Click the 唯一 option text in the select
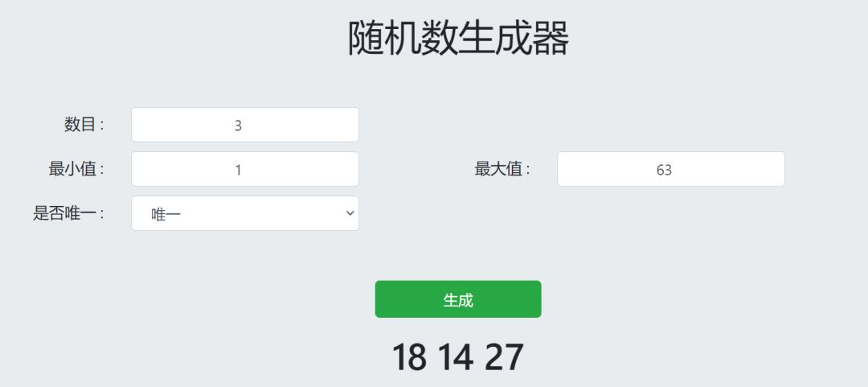 click(160, 214)
